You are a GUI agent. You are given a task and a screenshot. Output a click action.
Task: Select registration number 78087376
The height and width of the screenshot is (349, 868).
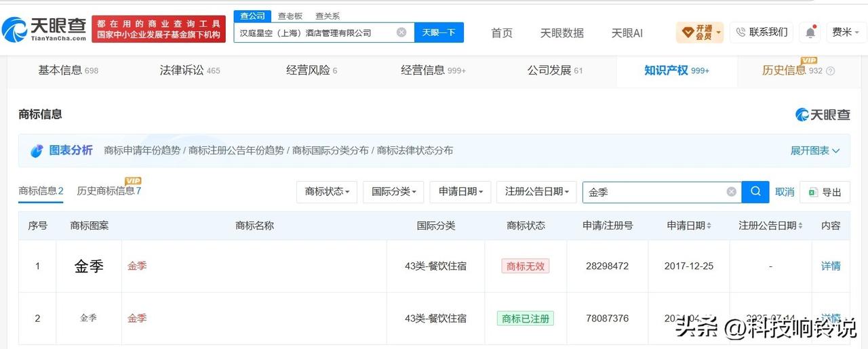[607, 318]
